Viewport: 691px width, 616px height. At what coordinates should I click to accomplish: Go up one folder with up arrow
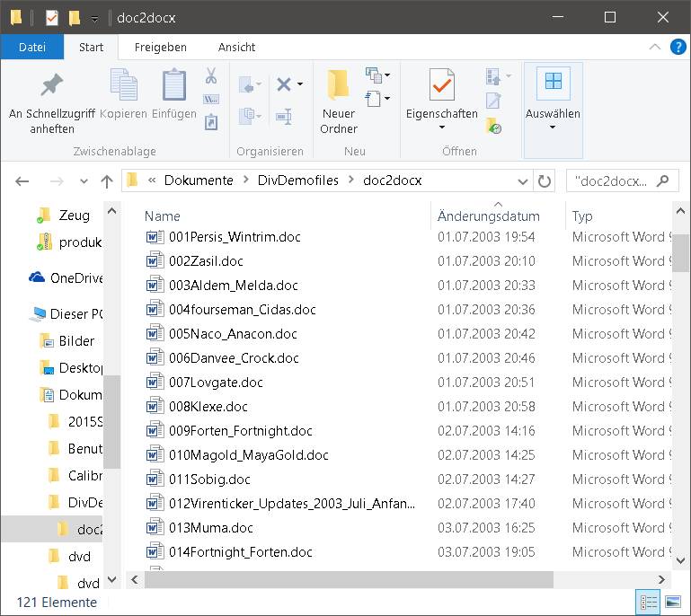pos(107,180)
